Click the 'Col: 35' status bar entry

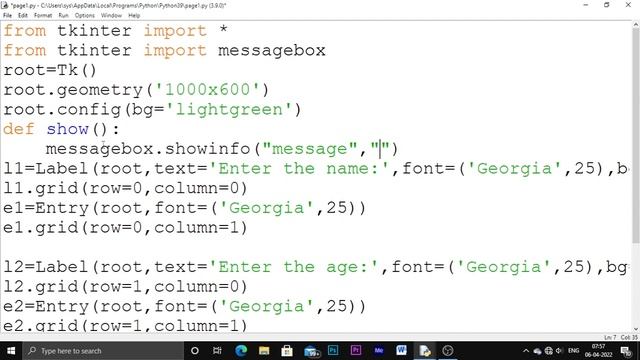(629, 338)
